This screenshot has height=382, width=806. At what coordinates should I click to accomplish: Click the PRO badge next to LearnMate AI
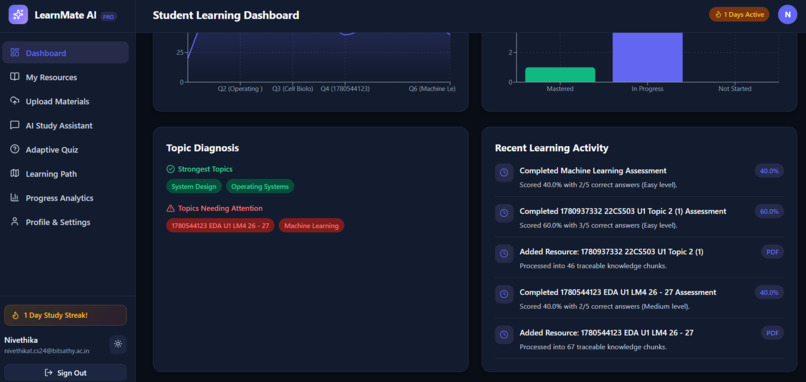tap(108, 16)
